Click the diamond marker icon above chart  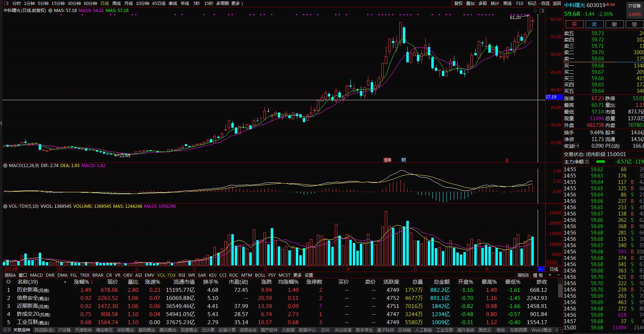coord(536,11)
